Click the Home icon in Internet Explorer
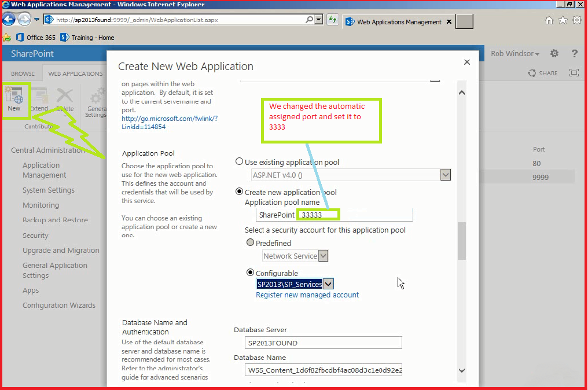Image resolution: width=588 pixels, height=390 pixels. 548,19
